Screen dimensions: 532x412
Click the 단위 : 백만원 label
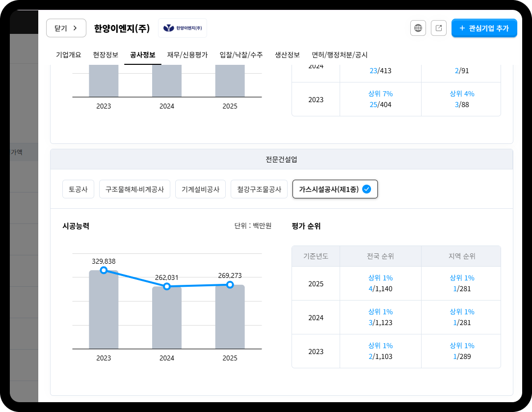pyautogui.click(x=253, y=226)
